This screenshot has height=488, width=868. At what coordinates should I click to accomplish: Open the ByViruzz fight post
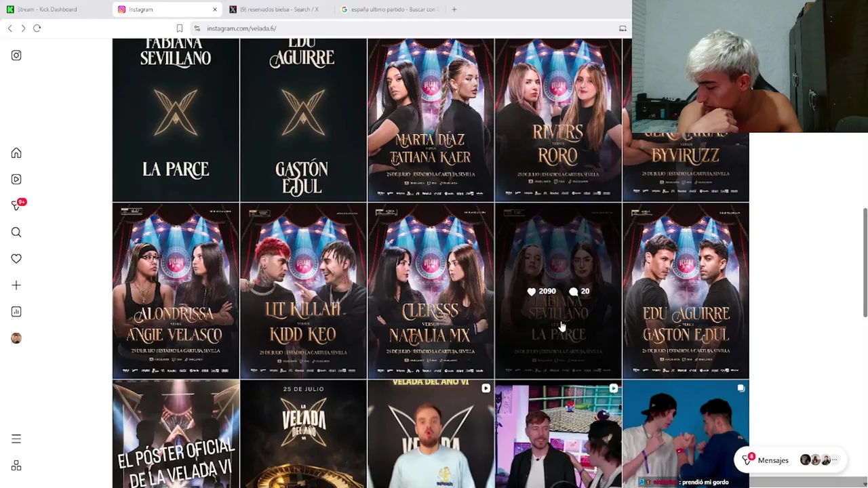pyautogui.click(x=686, y=167)
